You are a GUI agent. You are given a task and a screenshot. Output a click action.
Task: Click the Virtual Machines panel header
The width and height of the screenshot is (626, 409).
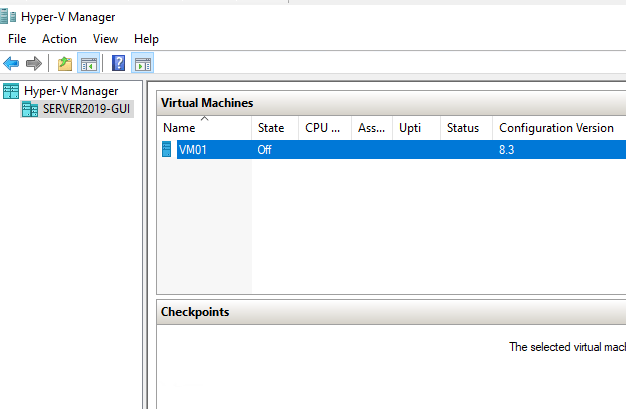click(391, 103)
